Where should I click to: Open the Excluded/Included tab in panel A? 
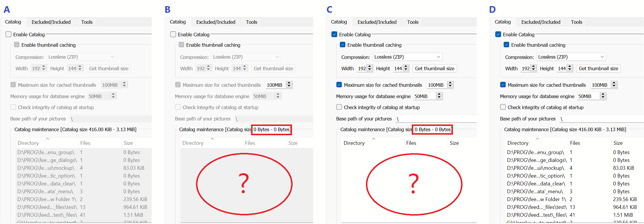[51, 22]
